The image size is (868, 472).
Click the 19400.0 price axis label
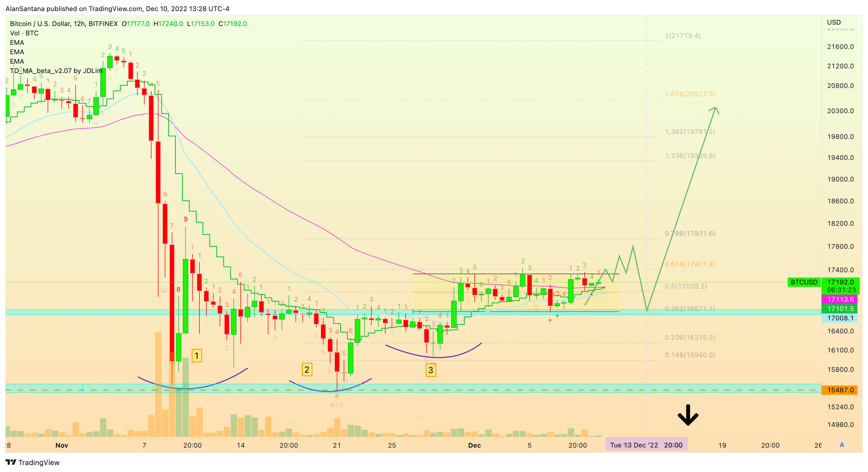(840, 157)
